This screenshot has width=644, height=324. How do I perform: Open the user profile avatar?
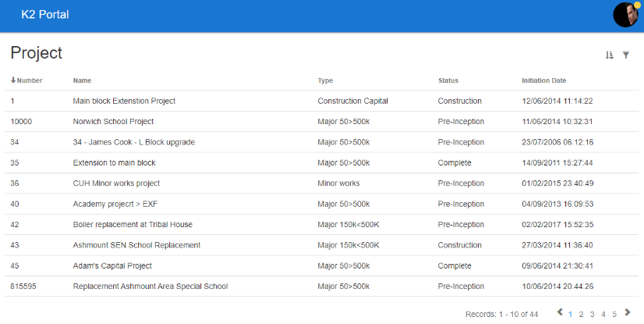click(x=625, y=15)
